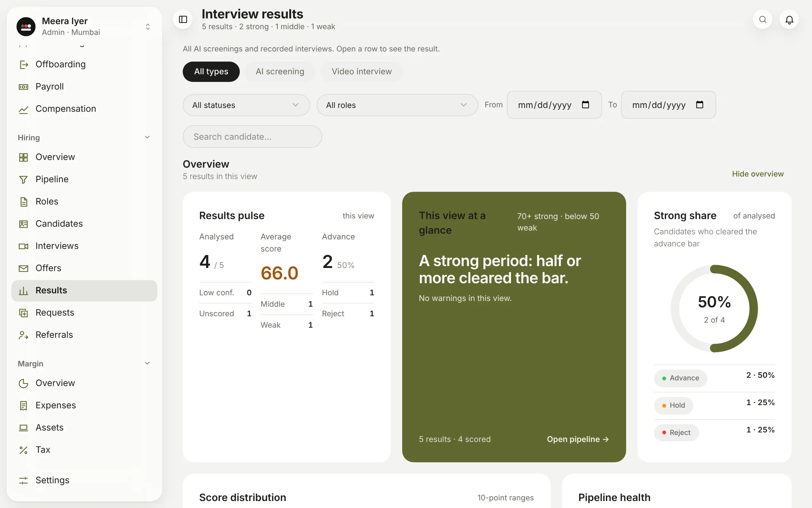The image size is (812, 508).
Task: Open the All roles dropdown
Action: click(x=397, y=105)
